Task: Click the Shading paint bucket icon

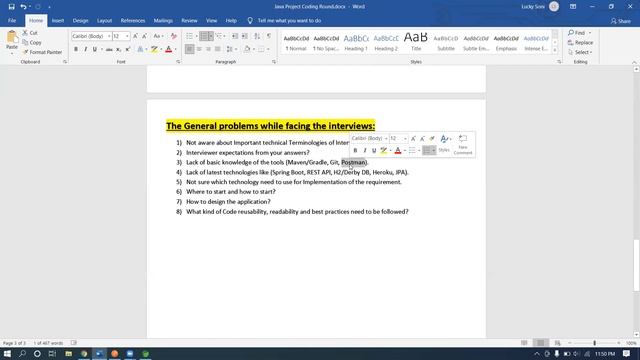Action: click(x=247, y=49)
